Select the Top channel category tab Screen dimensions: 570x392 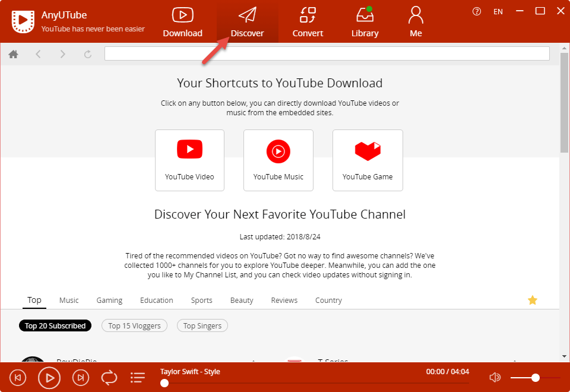click(34, 300)
